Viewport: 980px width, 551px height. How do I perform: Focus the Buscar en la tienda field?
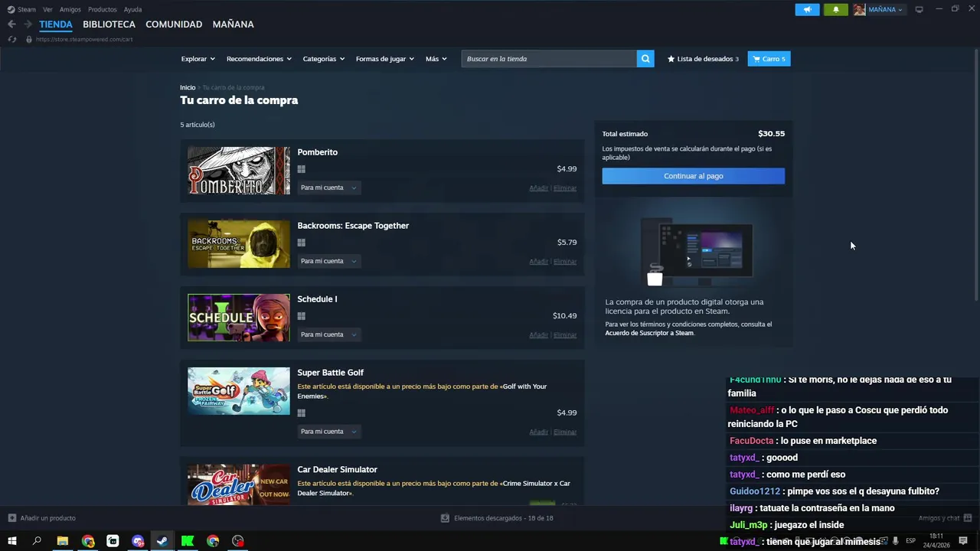tap(549, 59)
